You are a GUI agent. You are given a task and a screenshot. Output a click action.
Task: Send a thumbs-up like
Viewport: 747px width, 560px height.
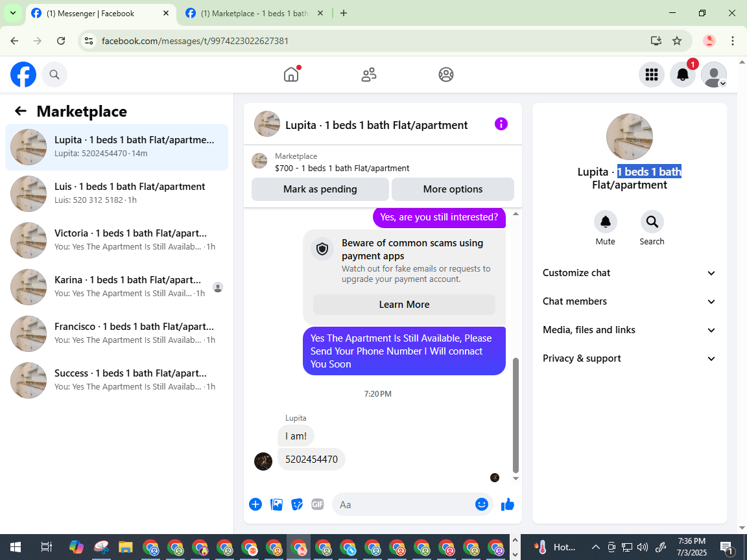pos(508,504)
